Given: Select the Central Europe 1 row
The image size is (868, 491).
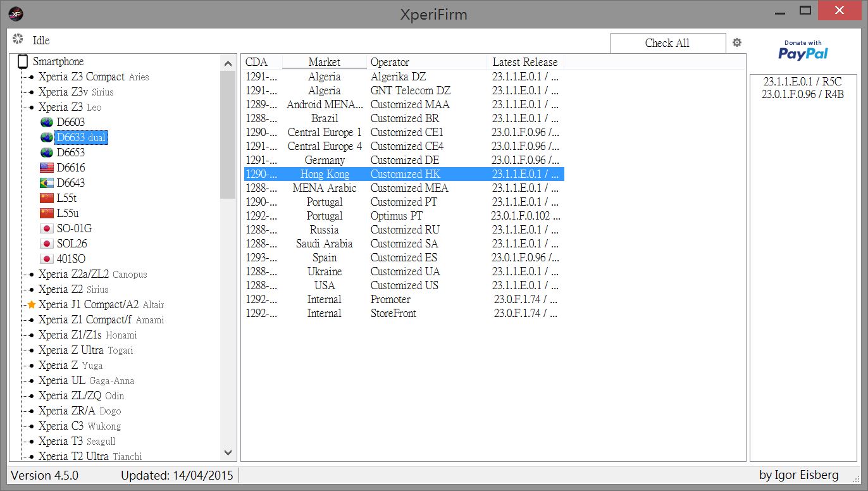Looking at the screenshot, I should [404, 132].
